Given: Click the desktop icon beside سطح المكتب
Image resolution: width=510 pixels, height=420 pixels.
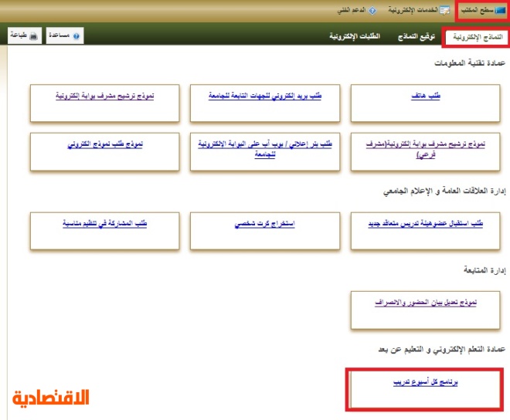Looking at the screenshot, I should 500,10.
